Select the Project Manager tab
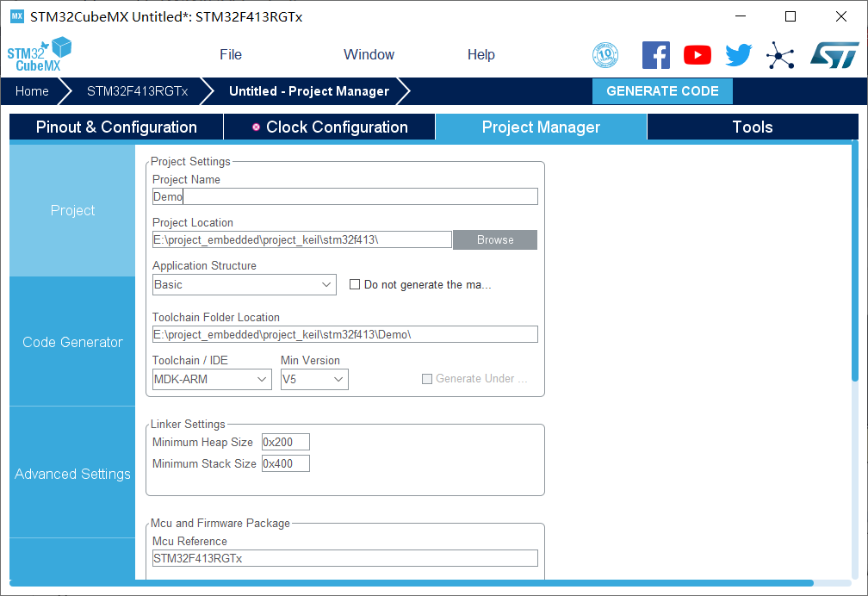The image size is (868, 596). (541, 127)
